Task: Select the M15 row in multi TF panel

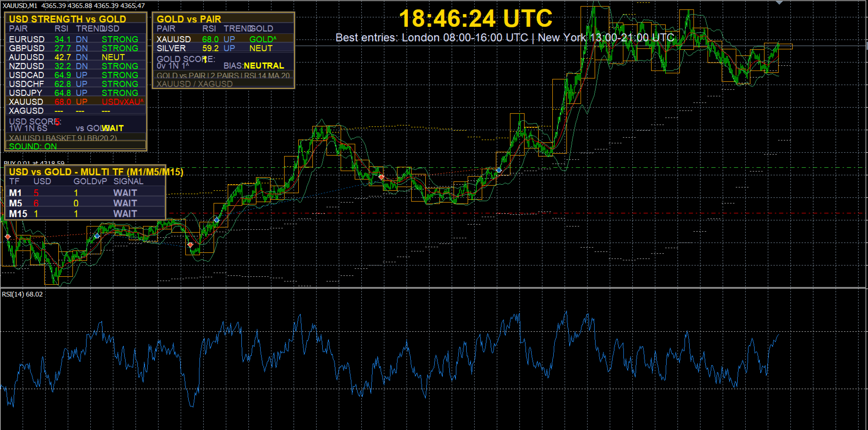Action: point(86,213)
